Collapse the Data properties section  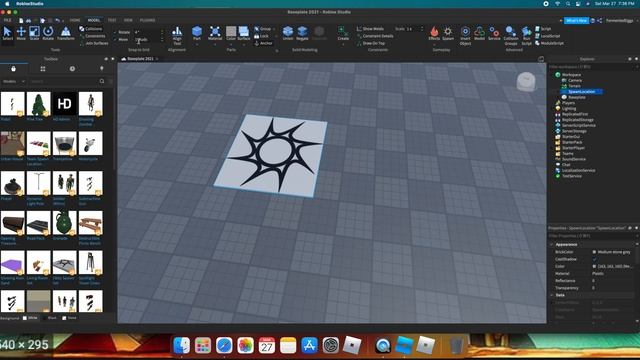[x=552, y=295]
